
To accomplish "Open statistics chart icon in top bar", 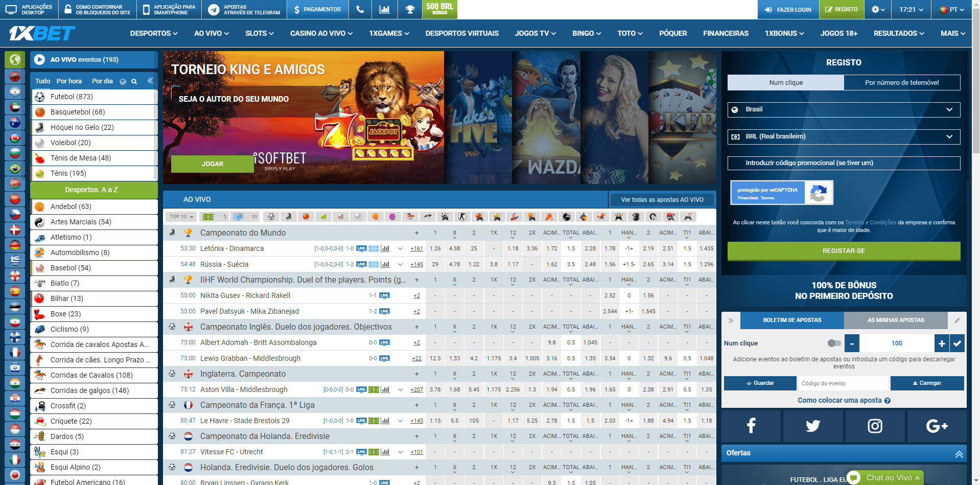I will [x=385, y=9].
